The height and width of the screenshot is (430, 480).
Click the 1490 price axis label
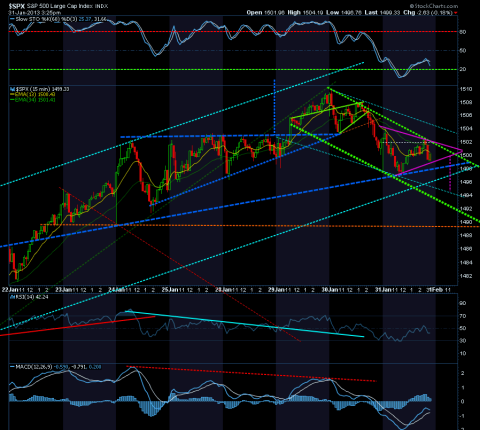[467, 222]
